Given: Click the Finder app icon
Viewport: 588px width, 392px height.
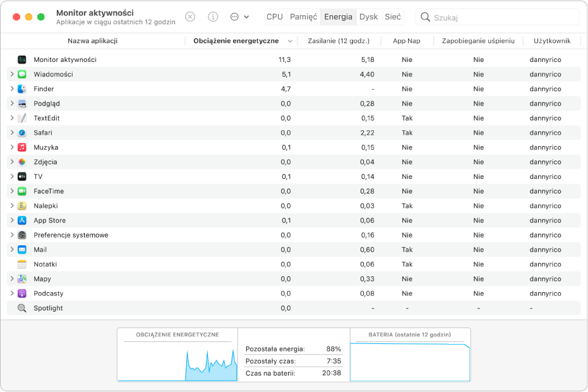Looking at the screenshot, I should pos(22,89).
